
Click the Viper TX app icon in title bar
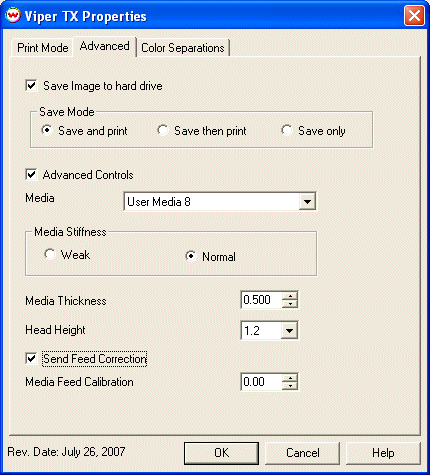click(13, 15)
